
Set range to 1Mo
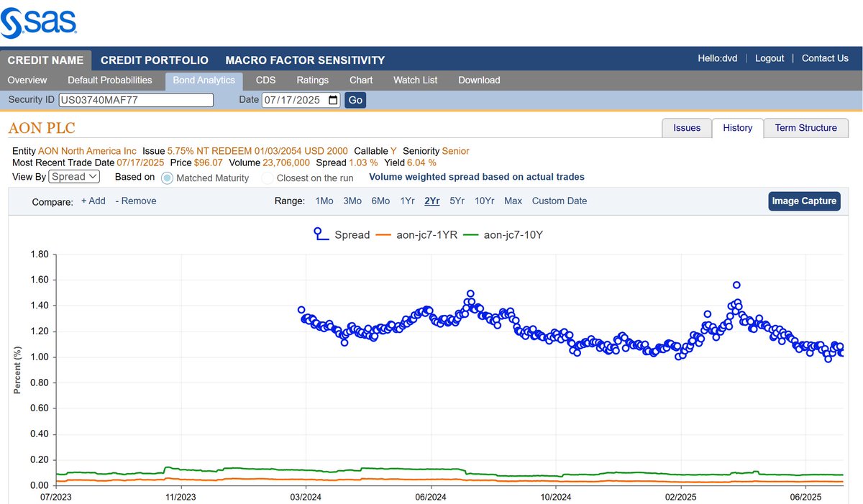point(324,201)
